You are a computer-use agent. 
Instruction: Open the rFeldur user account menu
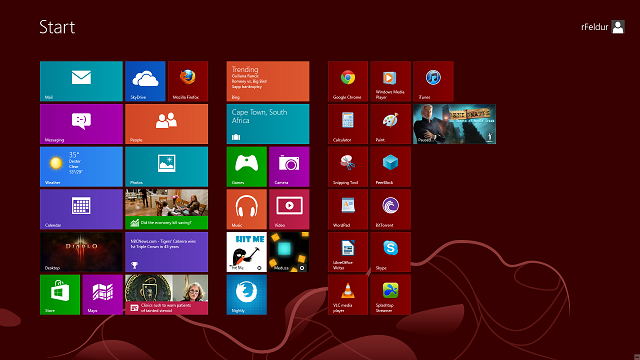[603, 27]
